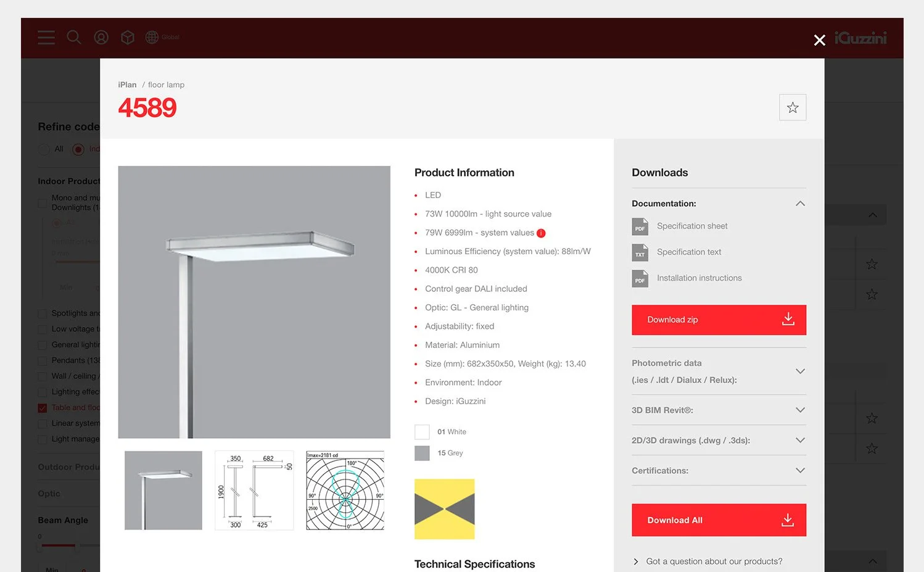Open Installation instructions document
The image size is (924, 572).
point(699,278)
